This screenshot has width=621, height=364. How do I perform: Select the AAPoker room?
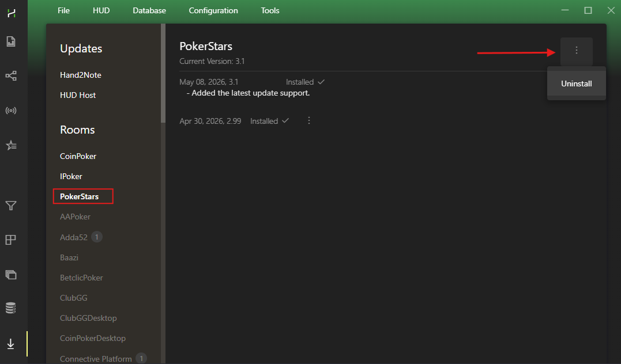tap(75, 217)
